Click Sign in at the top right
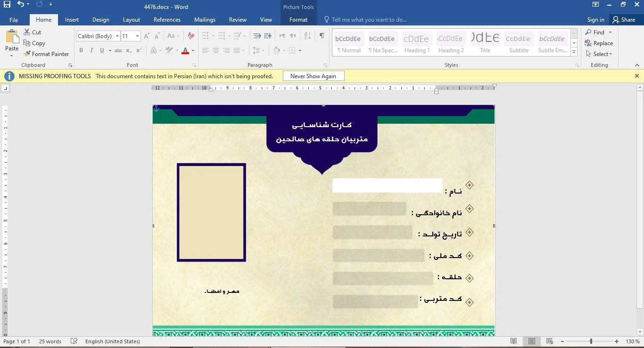Screen dimensions: 644x348 click(596, 20)
